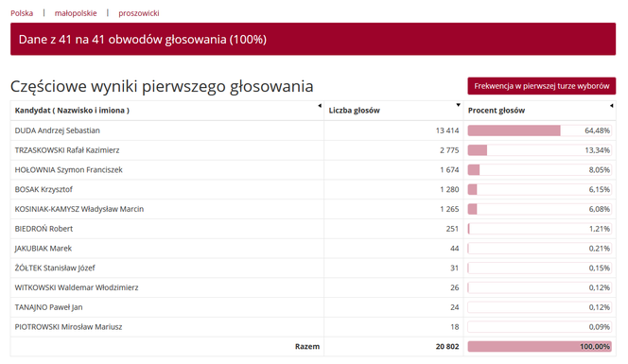Click the vote count 13 414
Image resolution: width=628 pixels, height=364 pixels.
(x=447, y=130)
